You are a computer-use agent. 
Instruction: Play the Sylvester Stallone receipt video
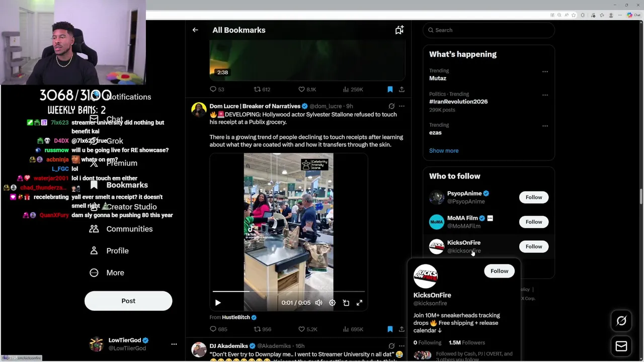click(x=218, y=303)
